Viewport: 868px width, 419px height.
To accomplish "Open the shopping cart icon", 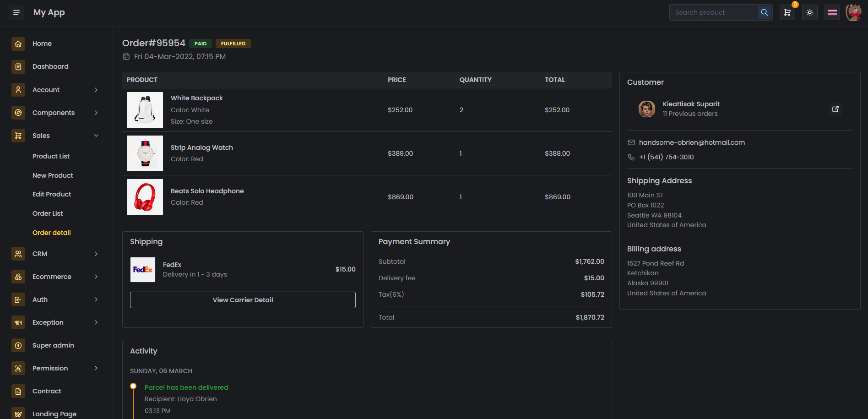I will point(787,12).
